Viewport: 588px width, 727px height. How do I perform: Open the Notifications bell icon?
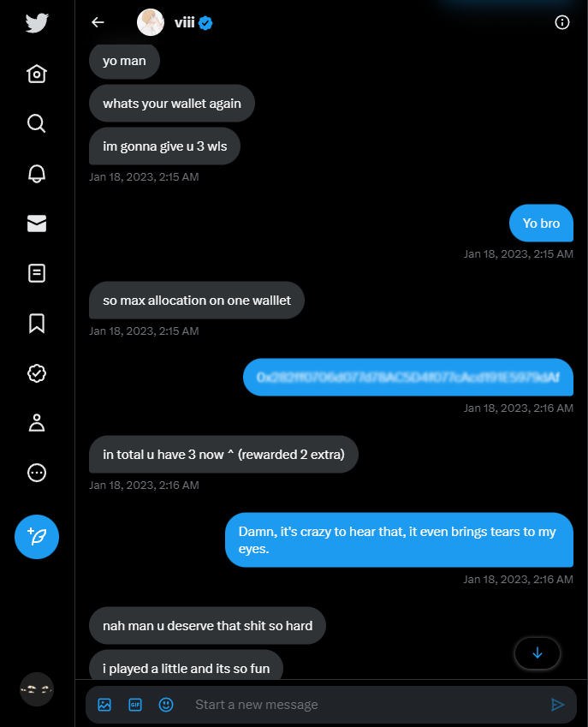coord(37,174)
